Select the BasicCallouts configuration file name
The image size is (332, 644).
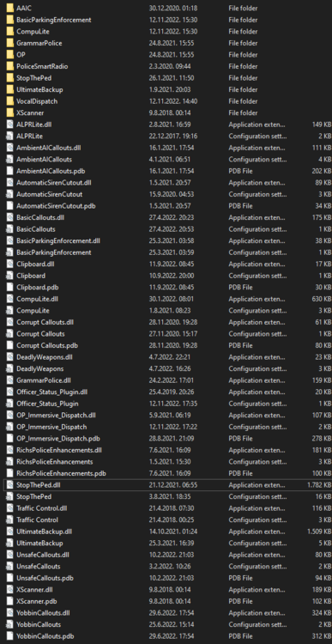(36, 229)
